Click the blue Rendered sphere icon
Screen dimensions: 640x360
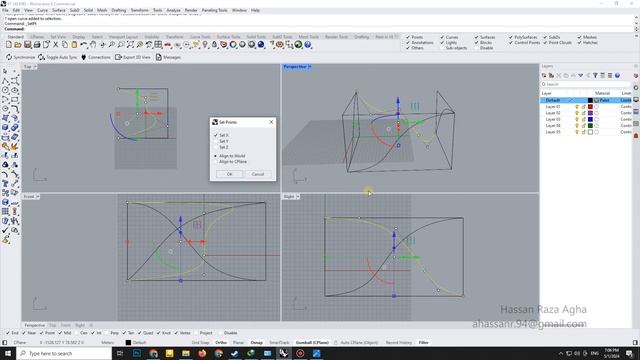pyautogui.click(x=261, y=45)
